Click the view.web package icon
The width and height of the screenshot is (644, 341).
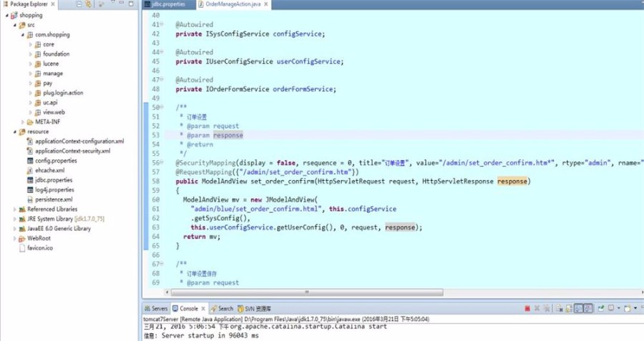click(38, 112)
